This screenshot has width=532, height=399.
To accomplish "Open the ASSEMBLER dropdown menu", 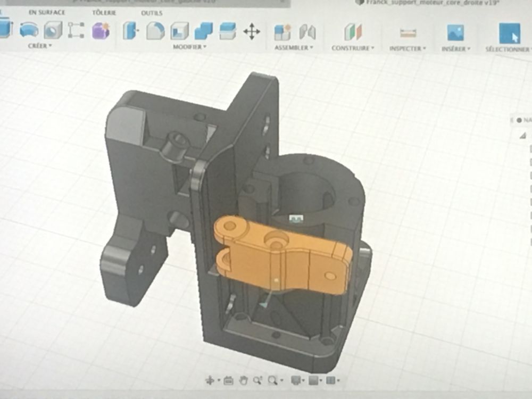I will click(294, 48).
